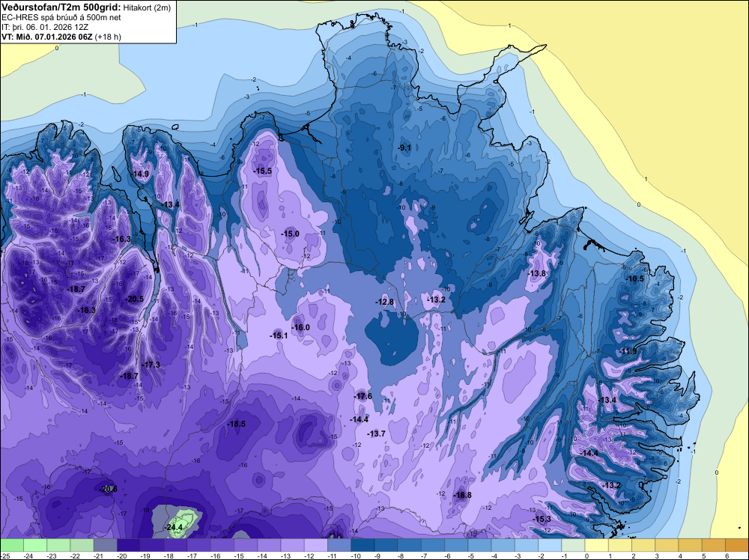Click the -20.6 temperature value
749x560 pixels.
click(109, 489)
